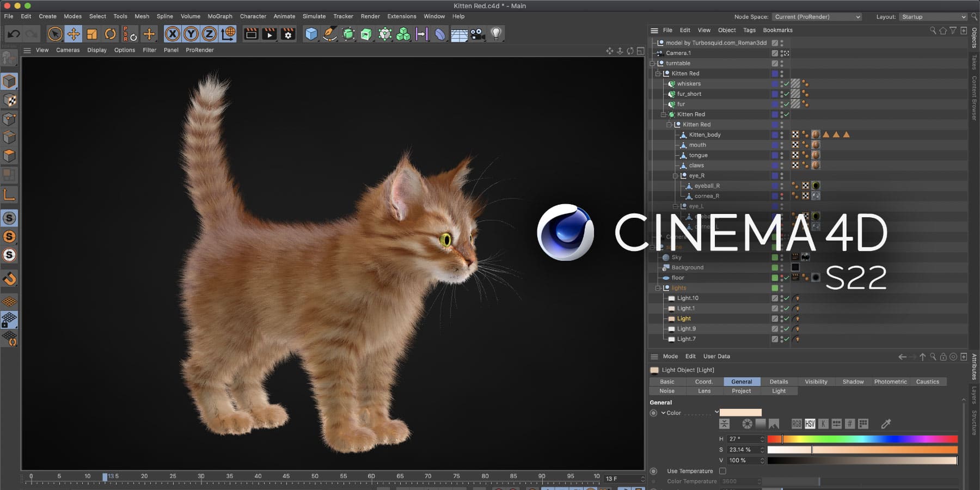This screenshot has width=980, height=490.
Task: Click the eyedropper color picker icon
Action: pyautogui.click(x=886, y=424)
